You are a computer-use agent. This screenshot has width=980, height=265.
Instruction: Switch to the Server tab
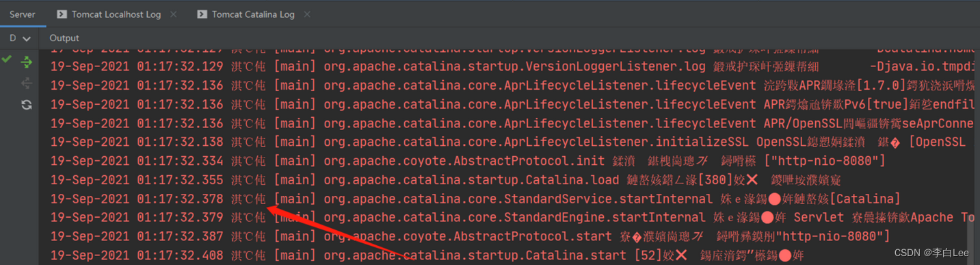[23, 14]
